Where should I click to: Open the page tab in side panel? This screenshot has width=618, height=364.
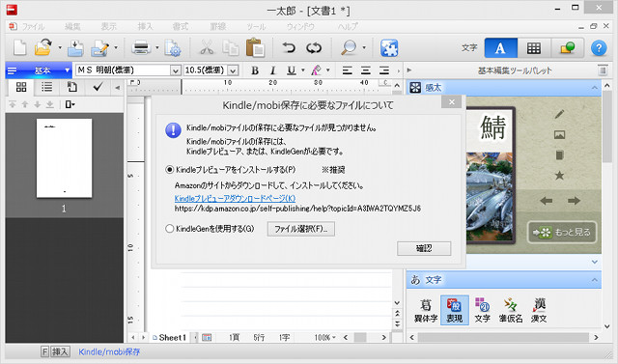(72, 87)
